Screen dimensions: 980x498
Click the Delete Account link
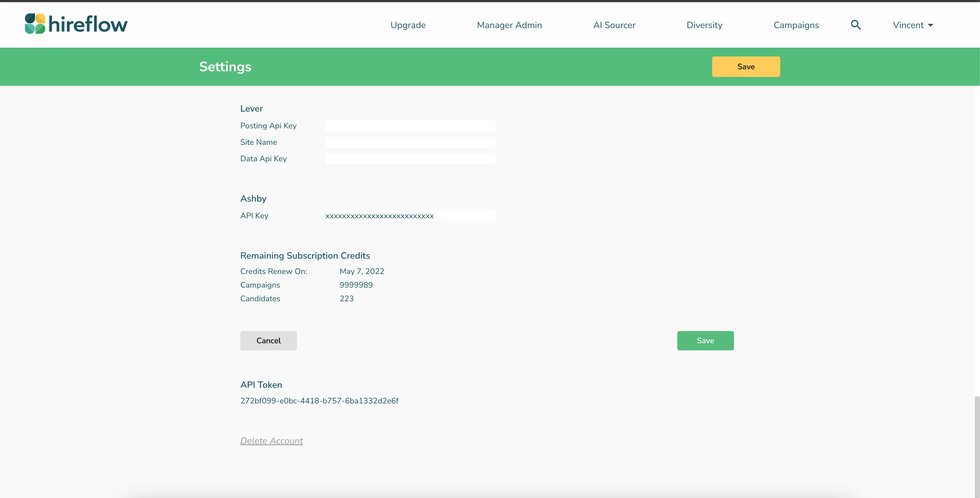pos(271,441)
